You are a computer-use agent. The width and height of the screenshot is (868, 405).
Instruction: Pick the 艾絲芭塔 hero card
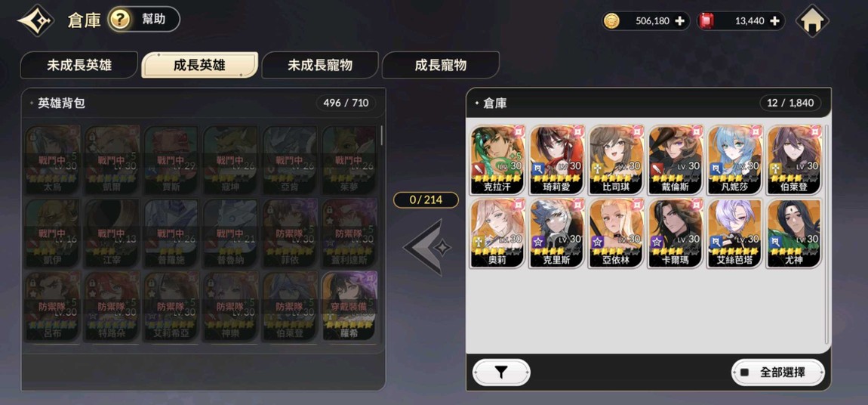[x=734, y=233]
